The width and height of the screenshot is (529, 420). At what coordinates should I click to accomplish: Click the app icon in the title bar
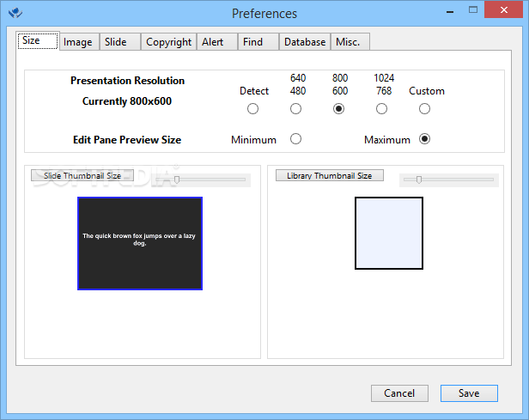(x=15, y=13)
